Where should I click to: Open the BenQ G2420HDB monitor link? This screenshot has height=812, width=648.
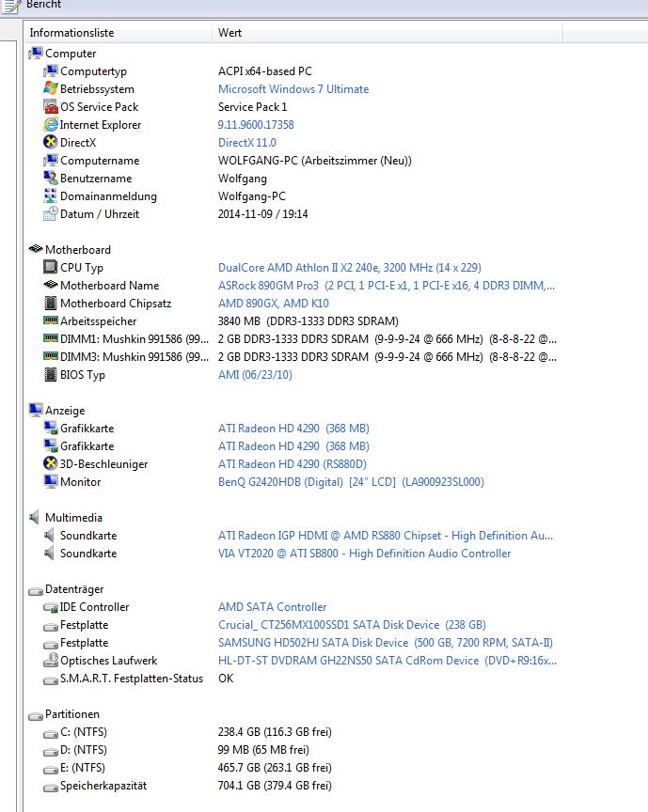tap(351, 482)
